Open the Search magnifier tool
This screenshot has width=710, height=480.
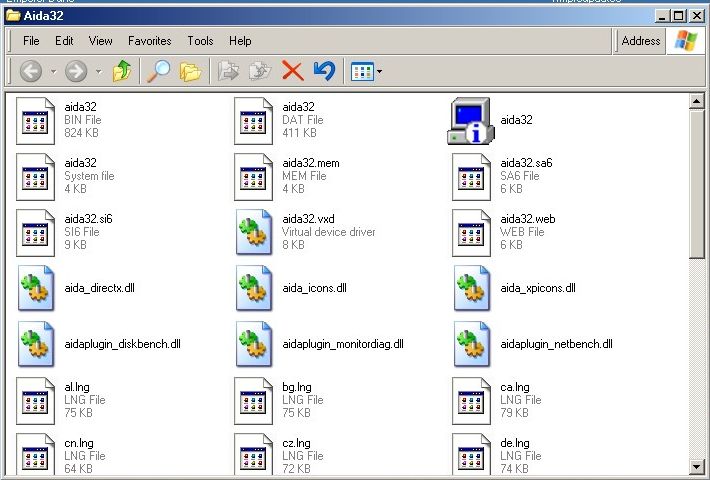(x=158, y=71)
